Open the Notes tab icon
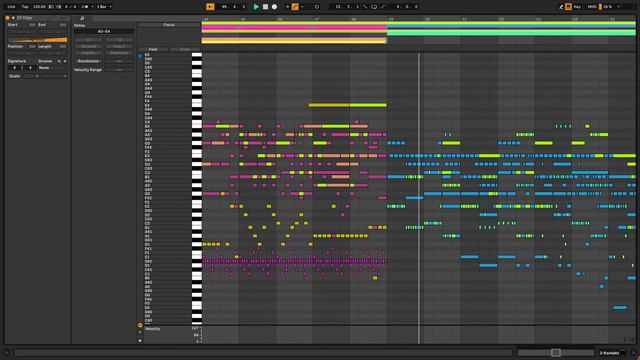The width and height of the screenshot is (640, 360). (82, 18)
